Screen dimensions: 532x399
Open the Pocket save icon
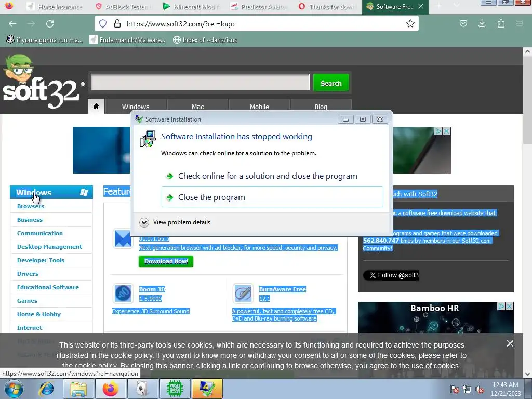pyautogui.click(x=463, y=24)
